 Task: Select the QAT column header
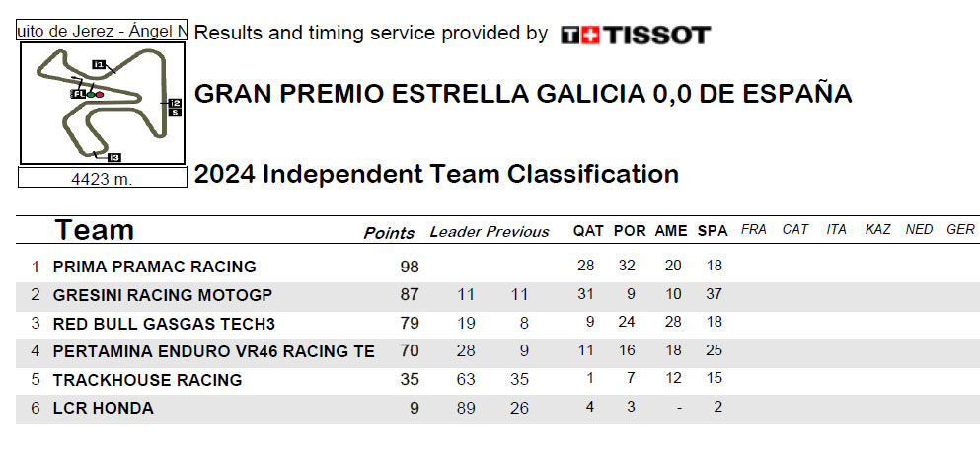[x=588, y=231]
